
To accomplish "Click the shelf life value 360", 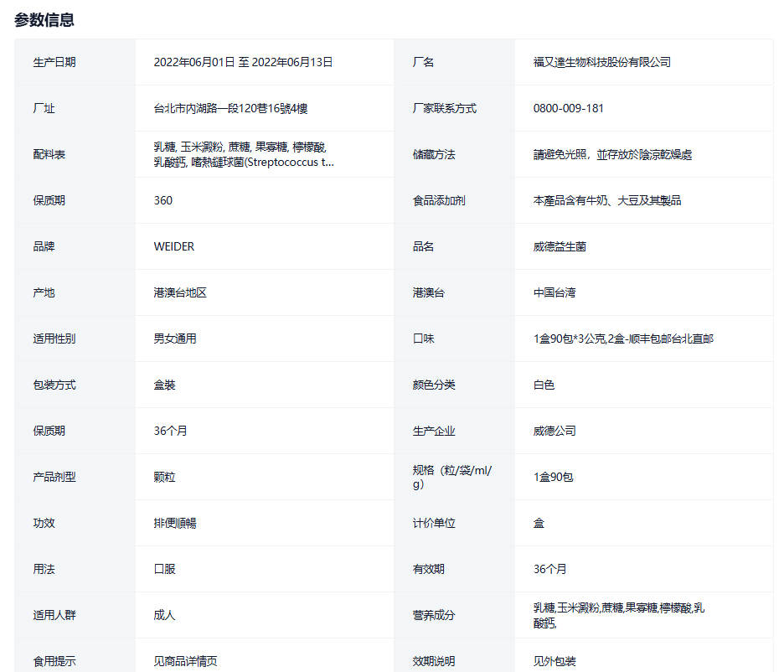I will 163,200.
